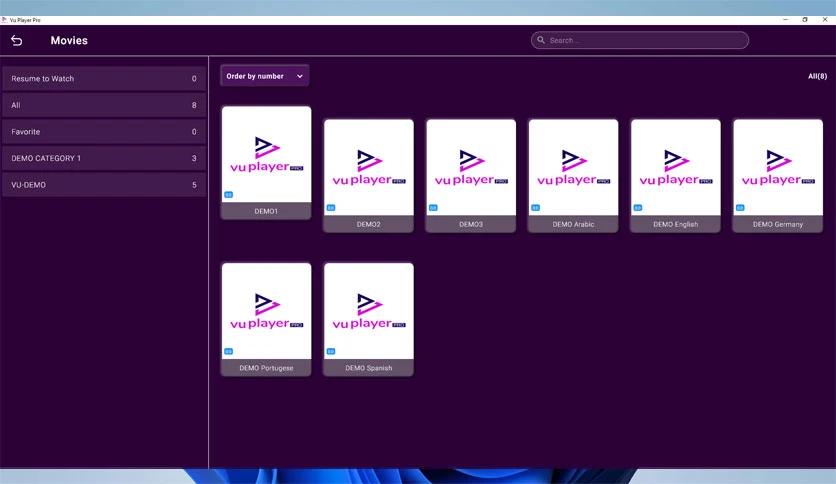836x484 pixels.
Task: Click the blue badge on DEMO Spanish card
Action: pos(331,351)
